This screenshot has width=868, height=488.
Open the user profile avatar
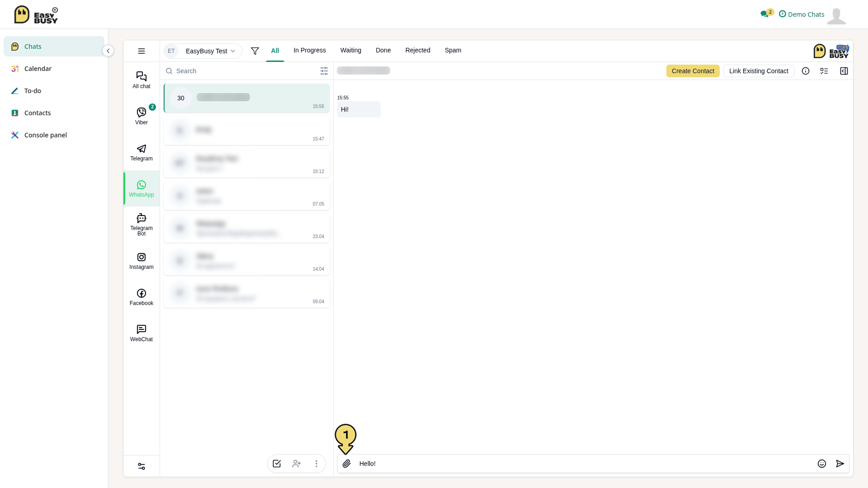(836, 16)
